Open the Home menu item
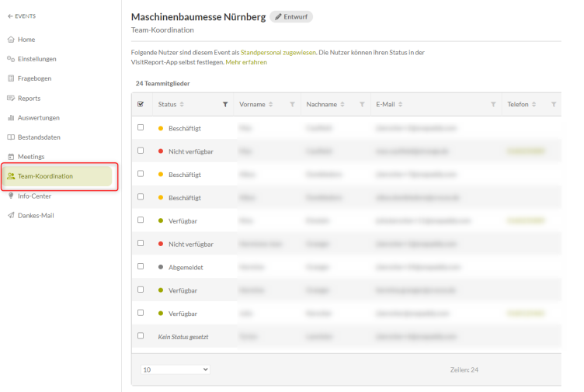This screenshot has width=584, height=392. tap(26, 40)
